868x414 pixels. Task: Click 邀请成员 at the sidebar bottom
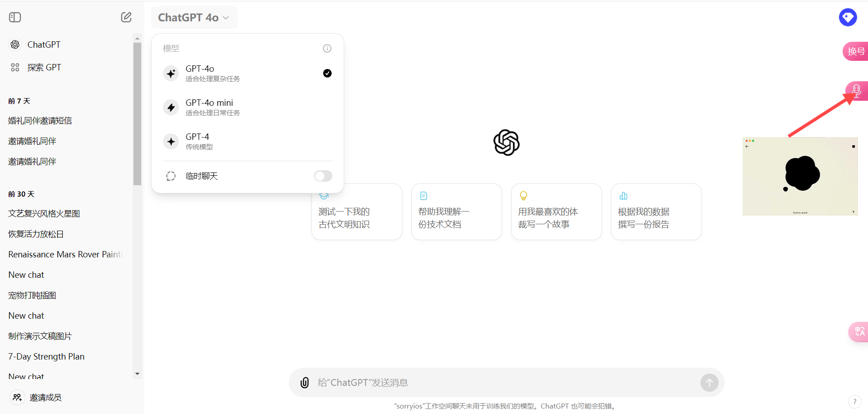[x=45, y=397]
